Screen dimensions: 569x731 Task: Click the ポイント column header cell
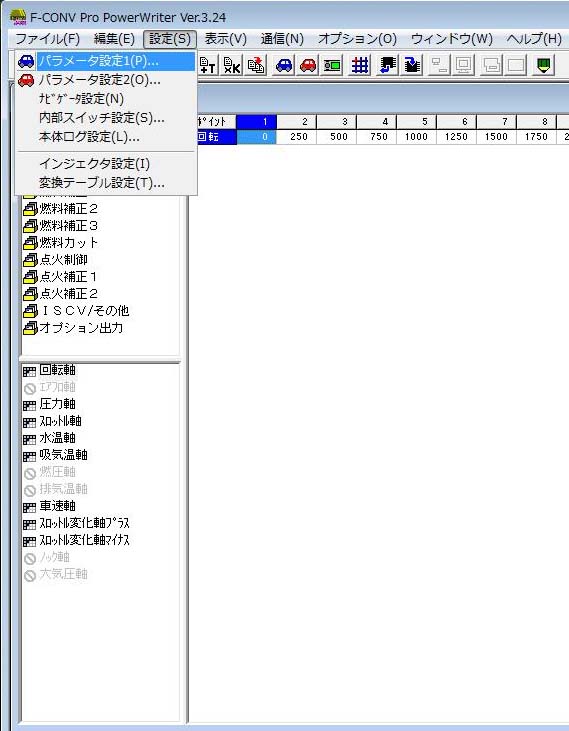[x=216, y=122]
